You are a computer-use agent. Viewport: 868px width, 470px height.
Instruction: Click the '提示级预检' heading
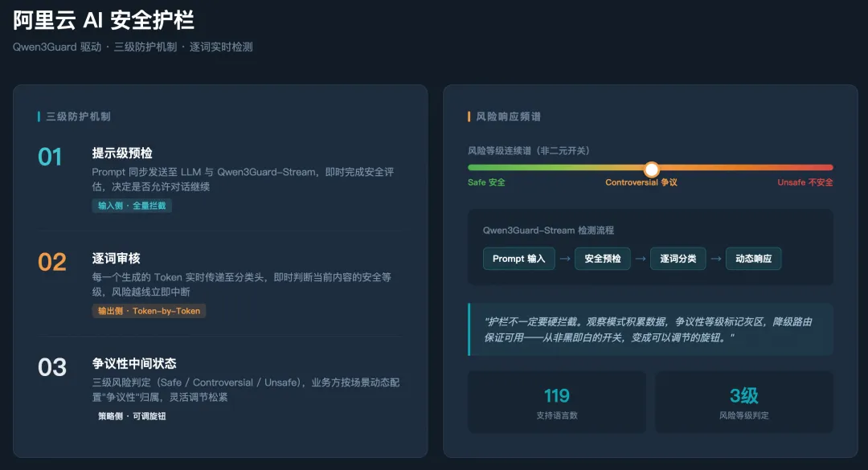tap(122, 153)
